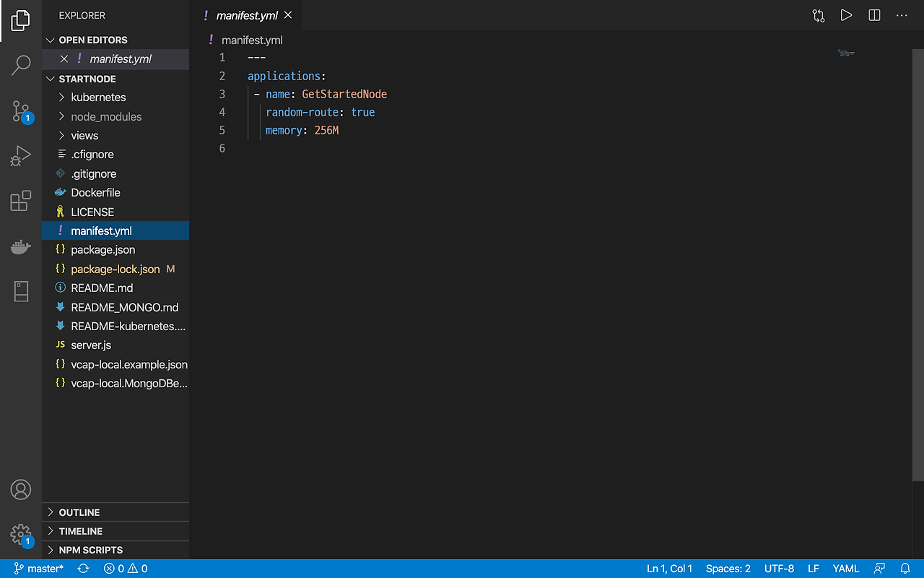
Task: Open the README_MONGO.md file
Action: tap(115, 307)
